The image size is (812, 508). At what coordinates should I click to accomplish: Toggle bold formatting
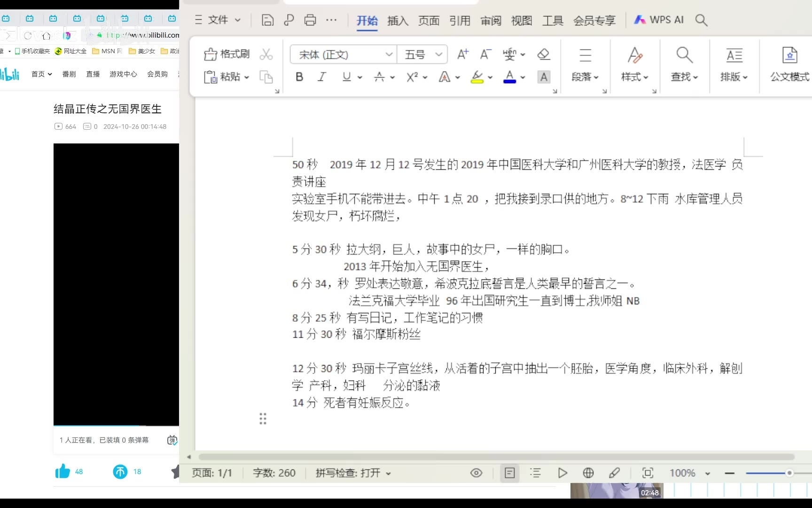[299, 77]
